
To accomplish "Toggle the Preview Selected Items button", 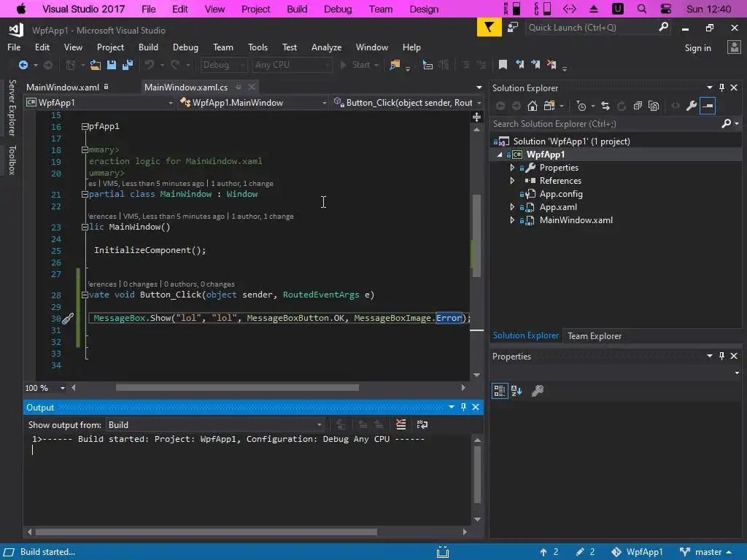I will point(708,106).
